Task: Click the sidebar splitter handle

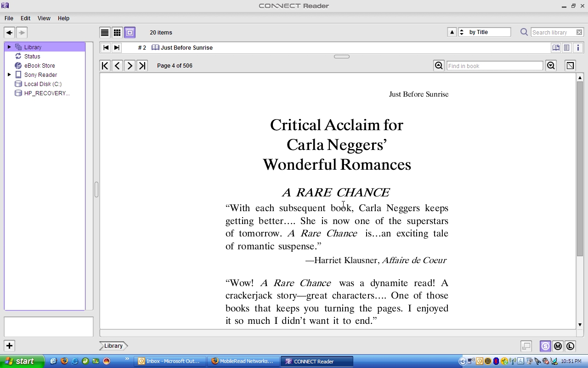Action: point(96,190)
